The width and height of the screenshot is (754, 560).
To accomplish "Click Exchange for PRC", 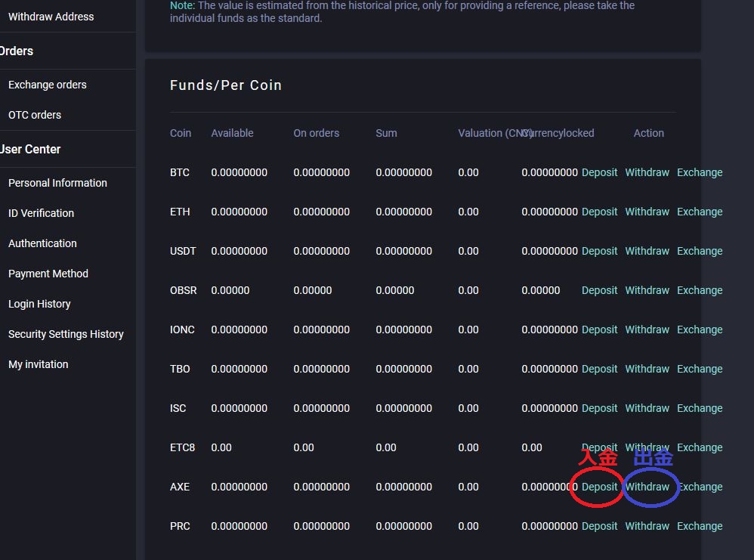I will pos(700,526).
